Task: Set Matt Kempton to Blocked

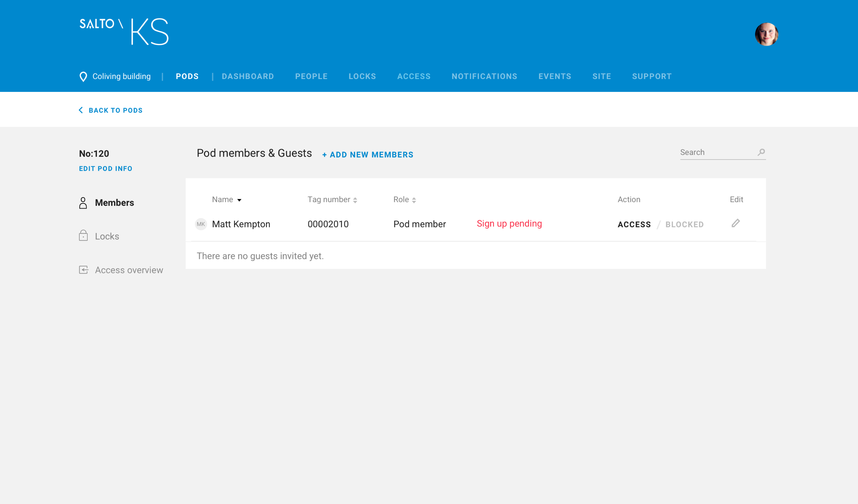Action: (x=684, y=225)
